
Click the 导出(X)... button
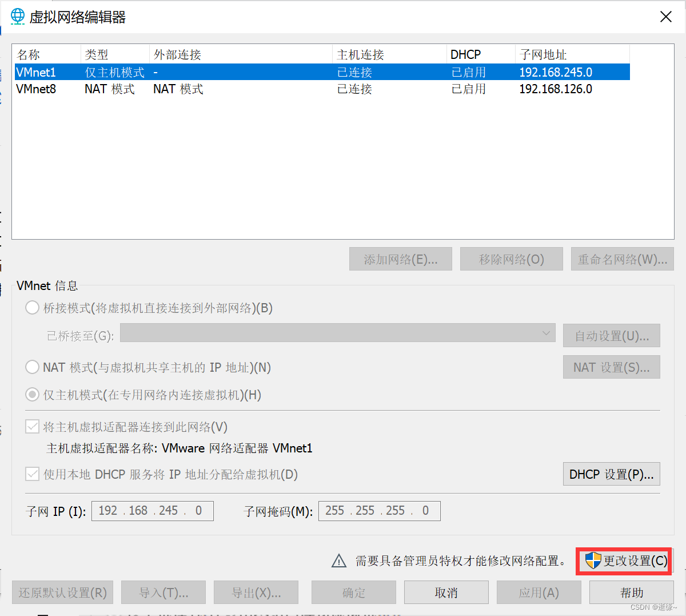[x=256, y=593]
